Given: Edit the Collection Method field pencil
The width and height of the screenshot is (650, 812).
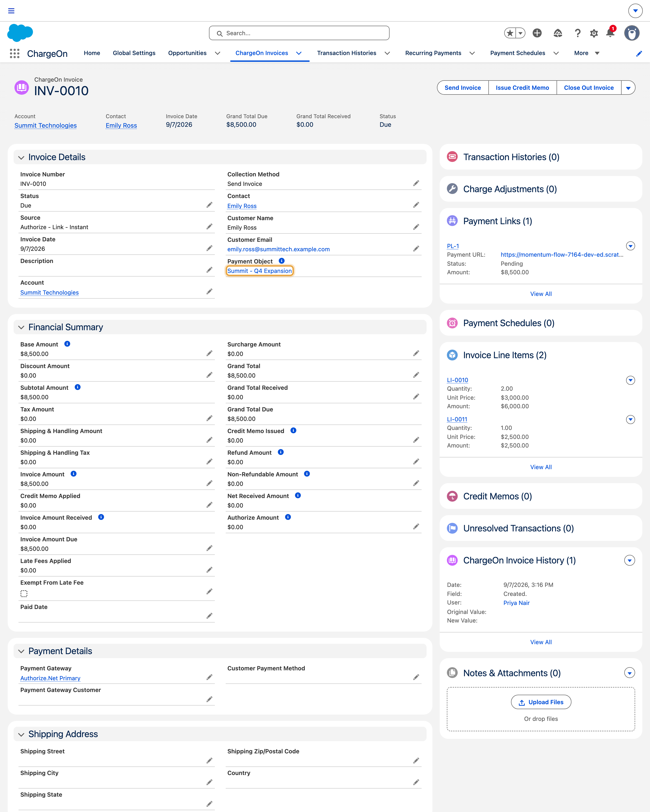Looking at the screenshot, I should (416, 183).
